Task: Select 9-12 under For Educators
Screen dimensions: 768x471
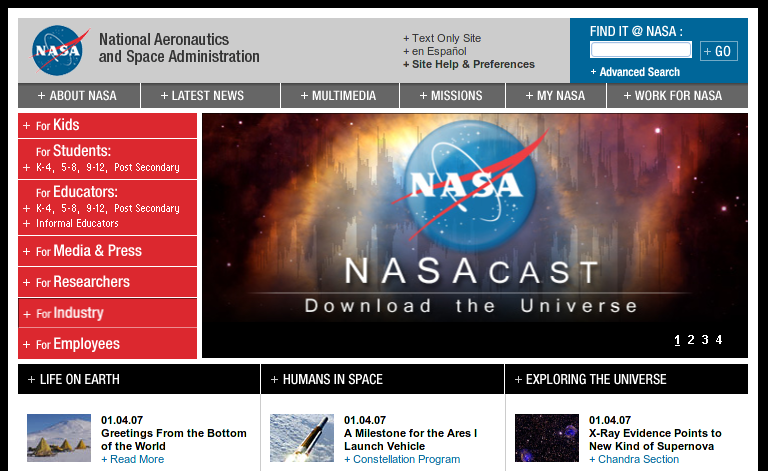Action: (96, 209)
